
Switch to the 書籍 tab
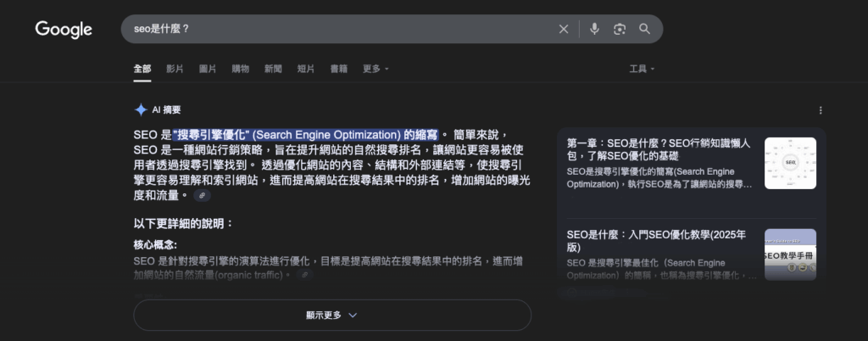point(339,69)
